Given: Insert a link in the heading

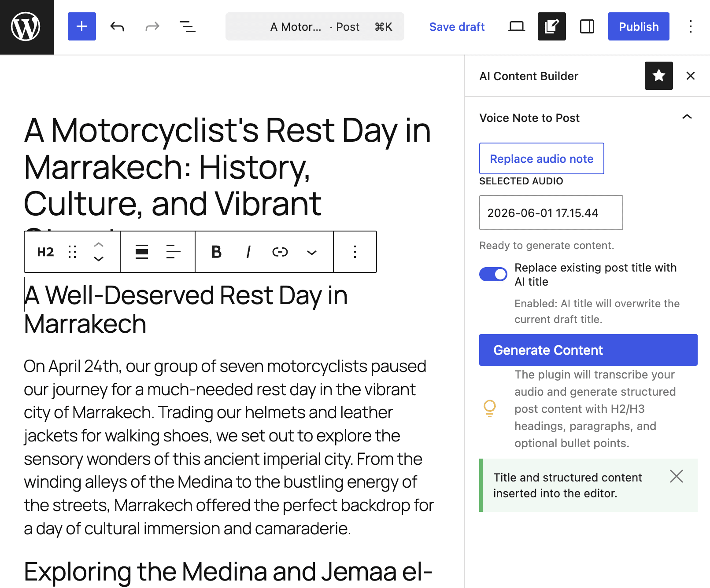Looking at the screenshot, I should point(280,252).
